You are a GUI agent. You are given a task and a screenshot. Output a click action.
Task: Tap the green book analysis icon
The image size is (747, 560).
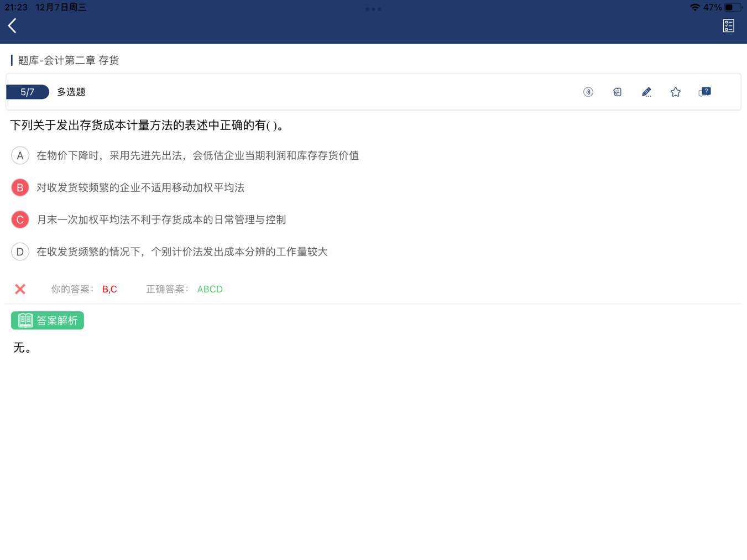[x=25, y=321]
